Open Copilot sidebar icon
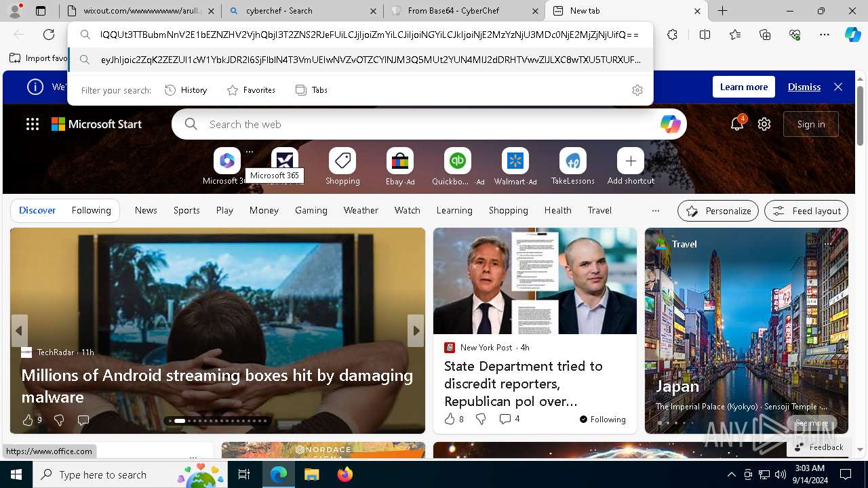Image resolution: width=868 pixels, height=488 pixels. 852,35
